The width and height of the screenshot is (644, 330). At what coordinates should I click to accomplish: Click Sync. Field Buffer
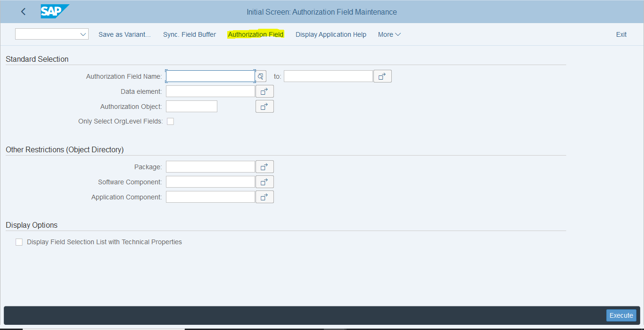189,34
